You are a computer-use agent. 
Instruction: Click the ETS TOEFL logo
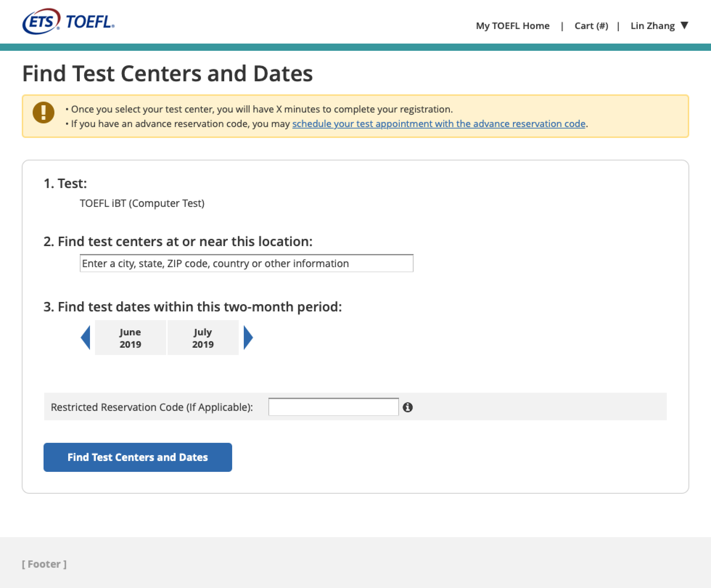point(68,22)
